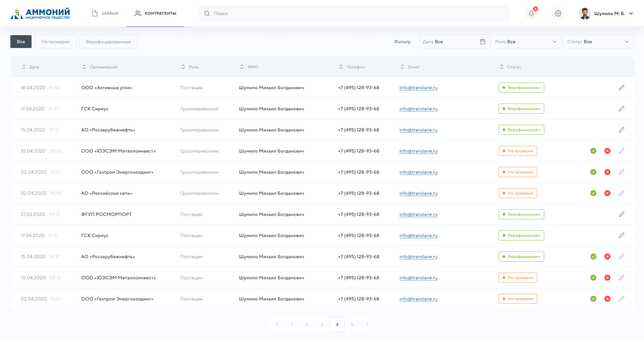Reject Газпром Энергохолдинг Постащик row
Screen dimensions: 644x340
(x=607, y=299)
